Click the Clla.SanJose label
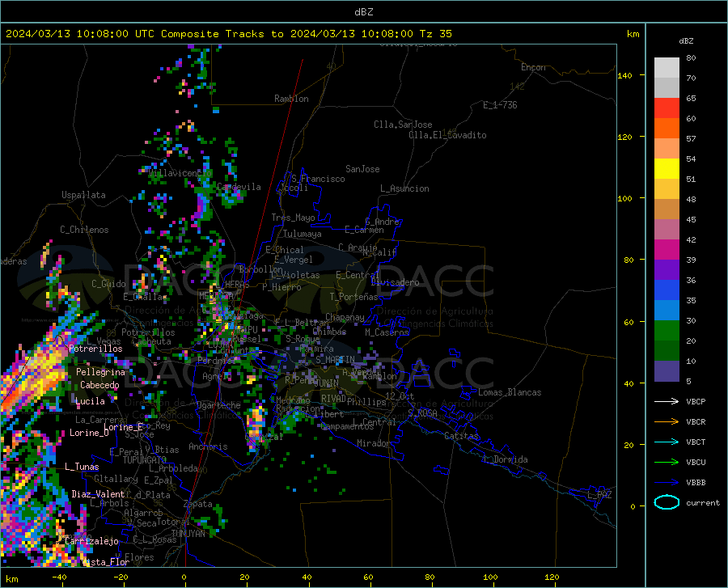Image resolution: width=728 pixels, height=588 pixels. (403, 125)
